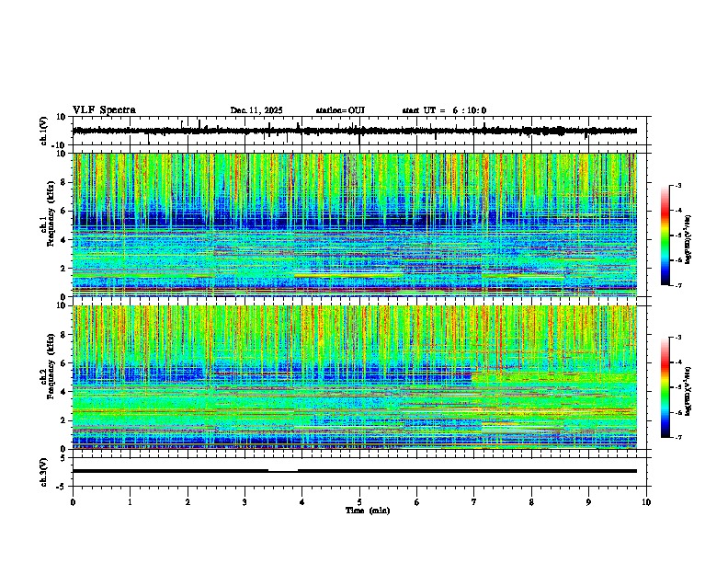The width and height of the screenshot is (728, 563).
Task: Click the ch.3 voltage trace bar
Action: [355, 471]
